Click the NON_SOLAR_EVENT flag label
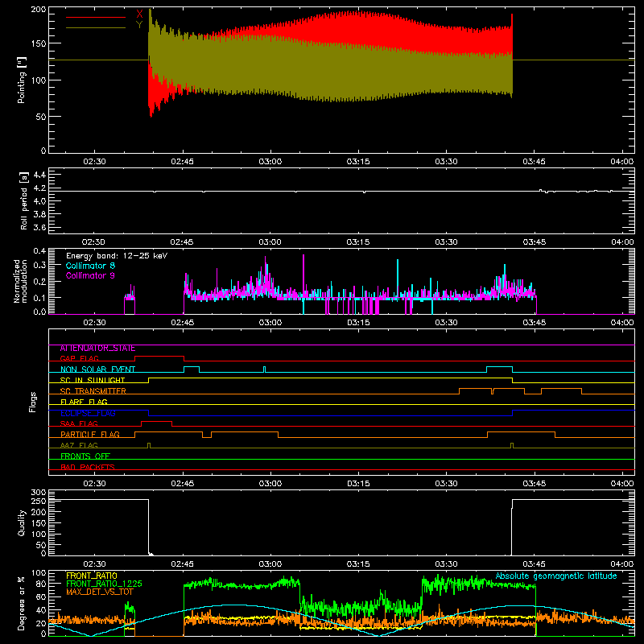 point(97,369)
